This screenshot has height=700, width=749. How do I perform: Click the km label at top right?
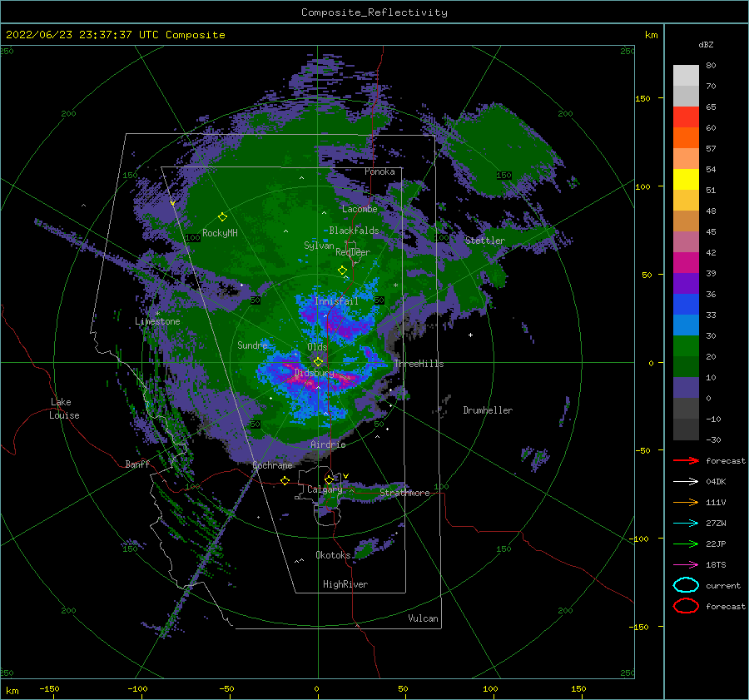tap(651, 35)
